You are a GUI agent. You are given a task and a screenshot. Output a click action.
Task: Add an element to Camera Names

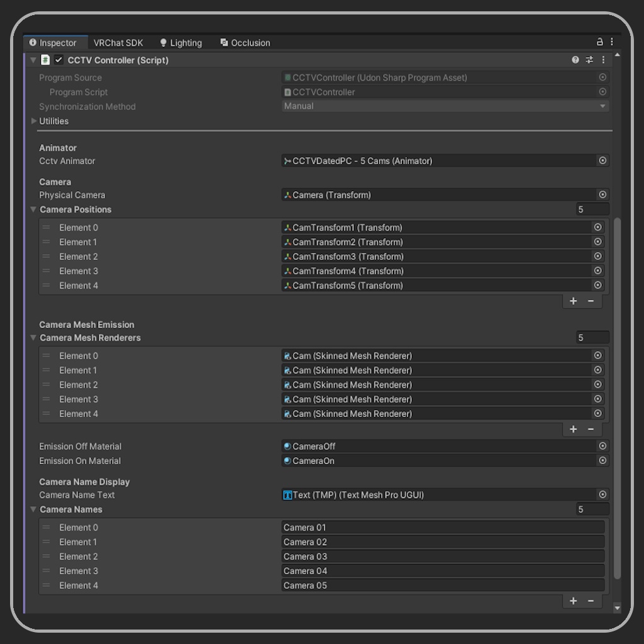pos(574,601)
